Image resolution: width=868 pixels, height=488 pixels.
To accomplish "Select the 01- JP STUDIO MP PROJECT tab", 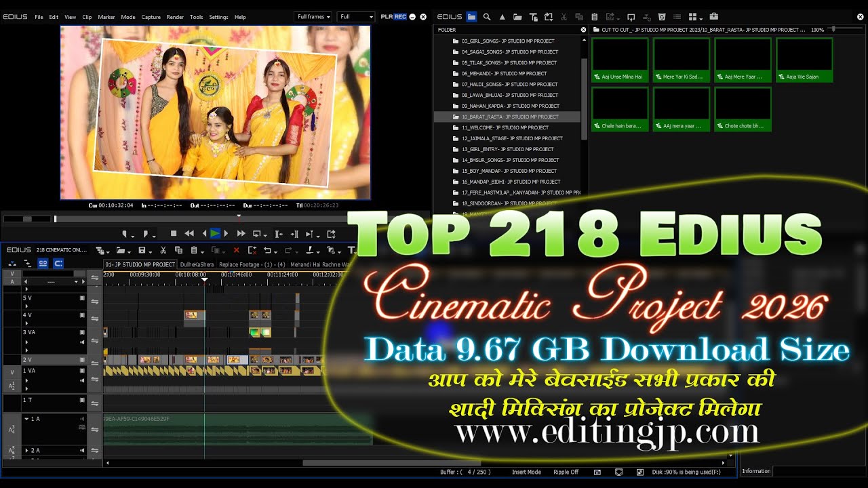I will 140,264.
